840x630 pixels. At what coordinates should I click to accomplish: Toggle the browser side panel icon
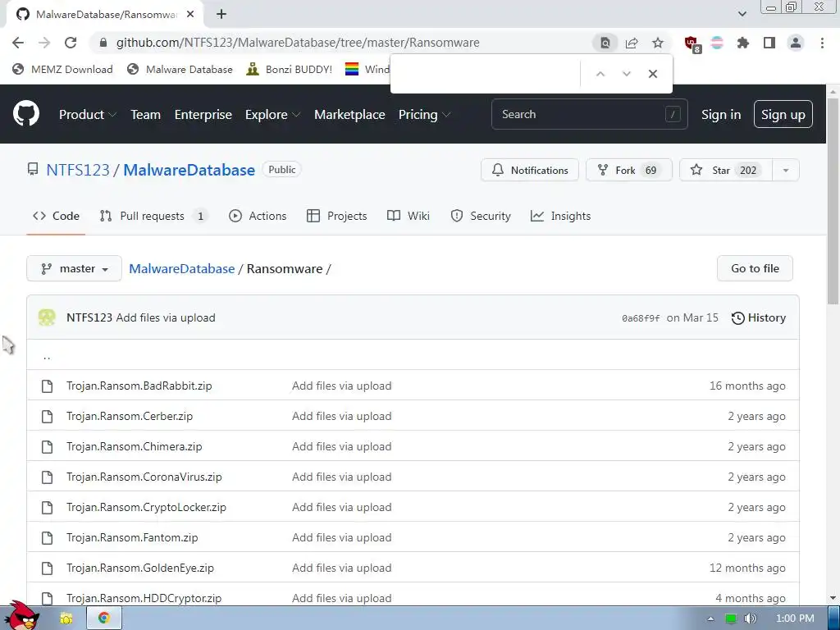tap(769, 43)
